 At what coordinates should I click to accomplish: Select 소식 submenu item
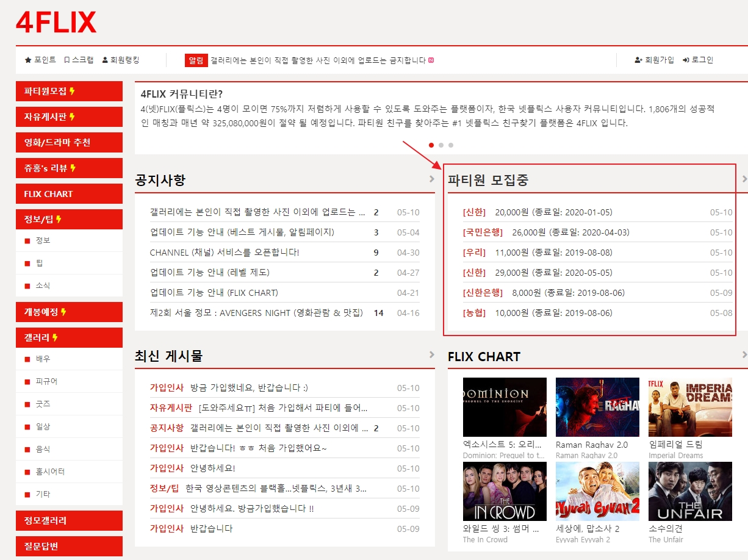(69, 285)
